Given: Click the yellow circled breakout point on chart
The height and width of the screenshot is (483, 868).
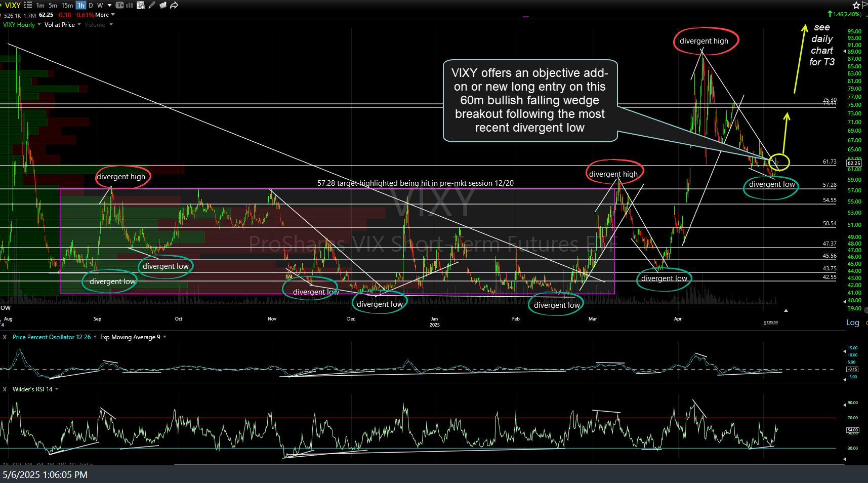Looking at the screenshot, I should [x=779, y=162].
